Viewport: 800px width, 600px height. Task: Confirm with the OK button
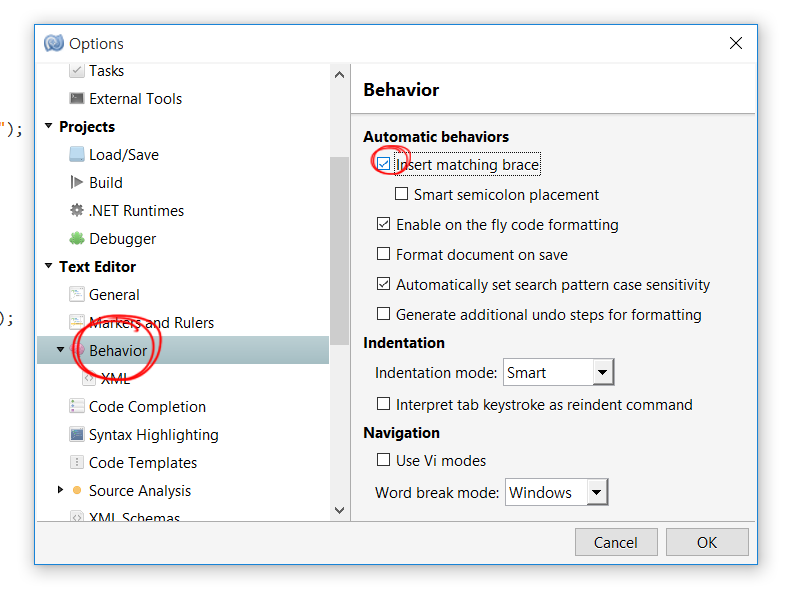[x=707, y=542]
